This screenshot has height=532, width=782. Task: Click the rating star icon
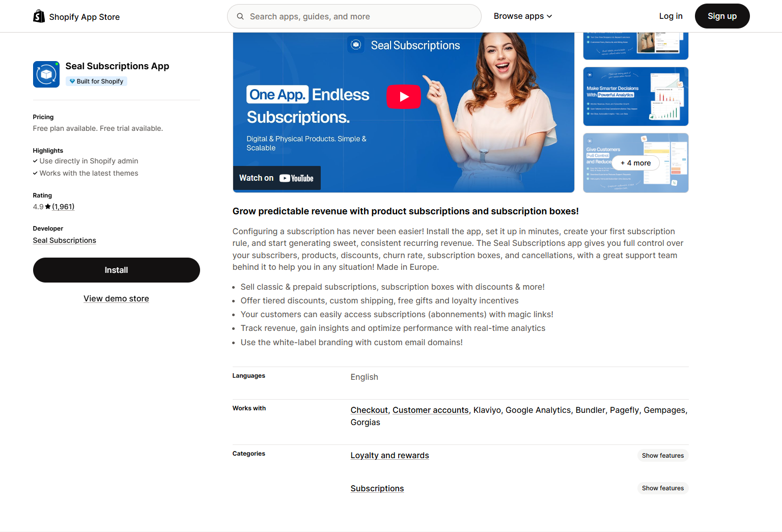(48, 207)
